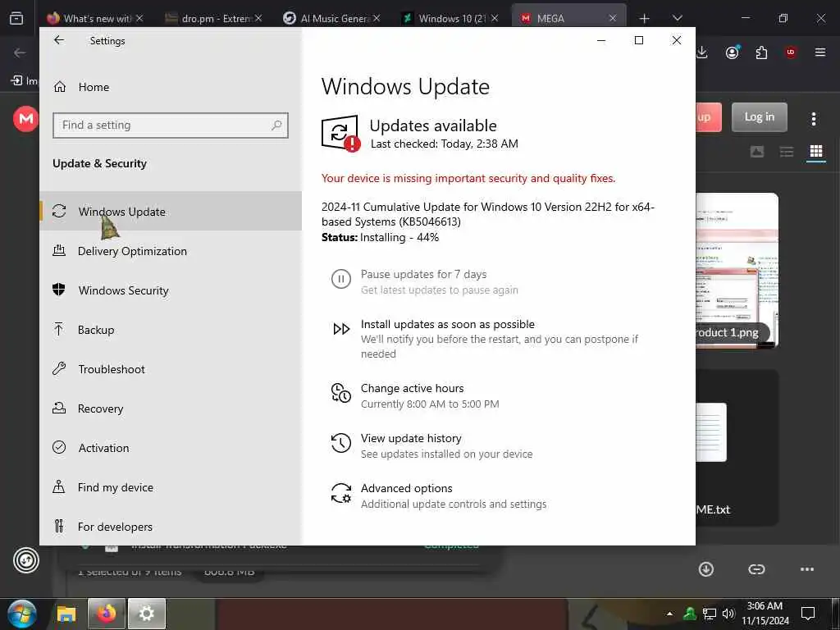The width and height of the screenshot is (840, 630).
Task: Click the MEGA logo icon
Action: (25, 118)
